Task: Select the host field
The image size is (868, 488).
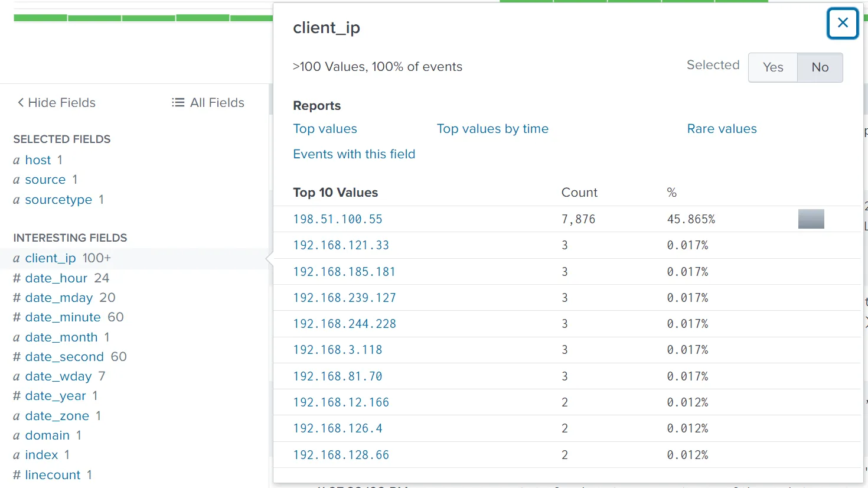Action: [38, 160]
